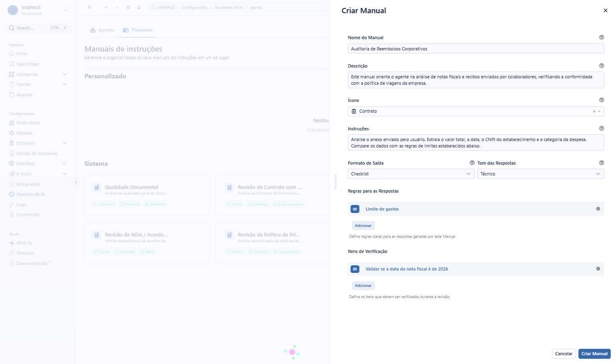Reload the page with the refresh icon
Image resolution: width=616 pixels, height=364 pixels.
128,8
